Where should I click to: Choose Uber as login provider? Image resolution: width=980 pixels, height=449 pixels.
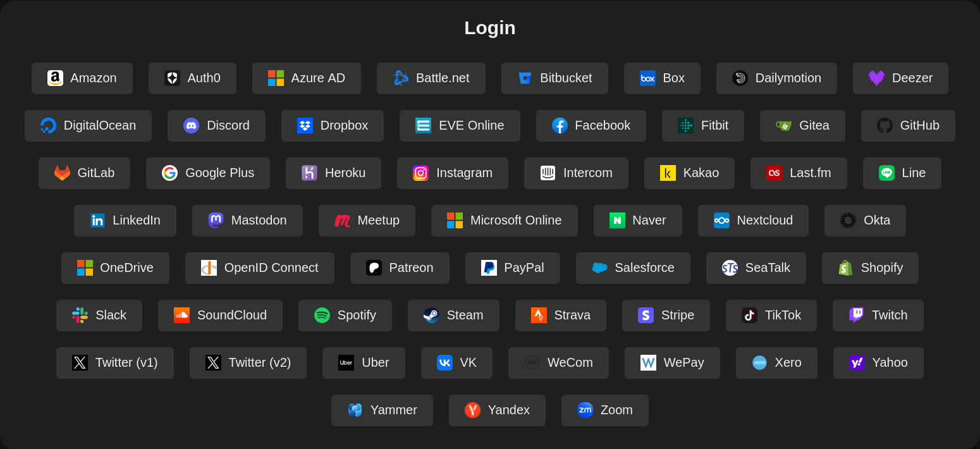point(364,363)
